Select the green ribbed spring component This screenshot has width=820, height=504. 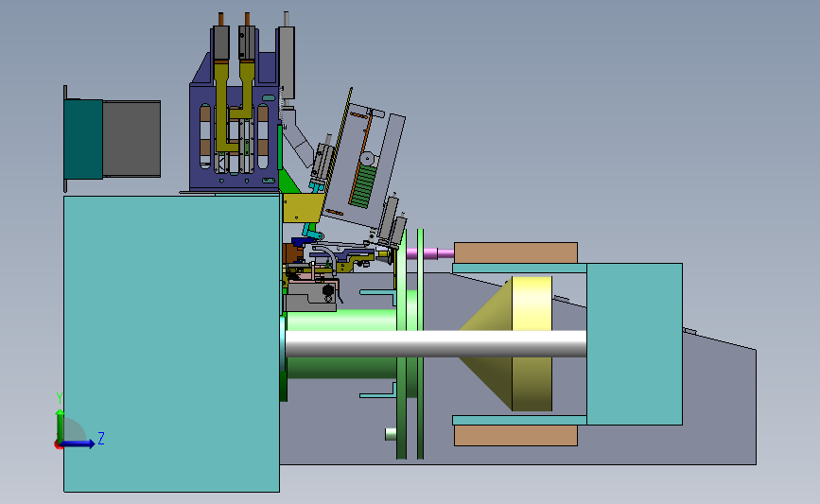tap(363, 186)
